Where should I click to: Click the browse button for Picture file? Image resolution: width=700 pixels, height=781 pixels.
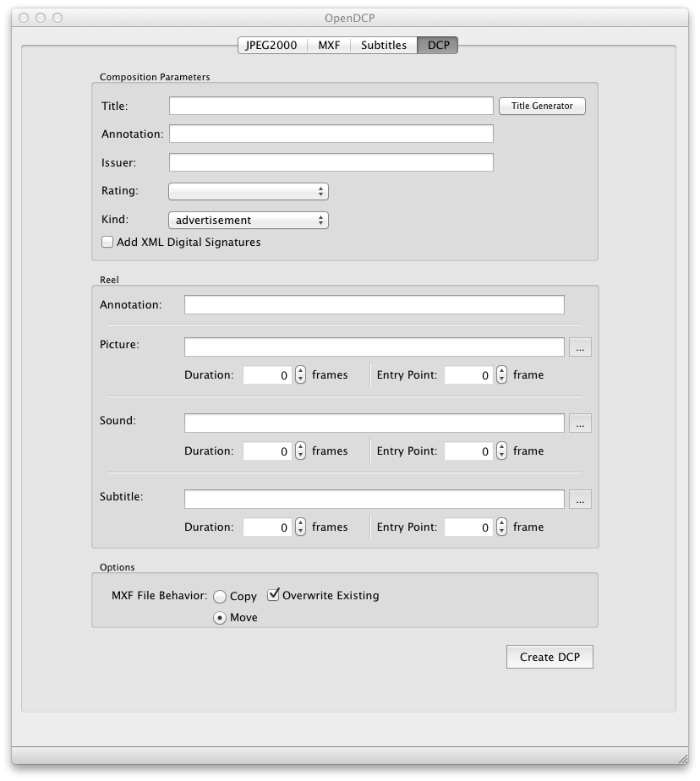[580, 347]
